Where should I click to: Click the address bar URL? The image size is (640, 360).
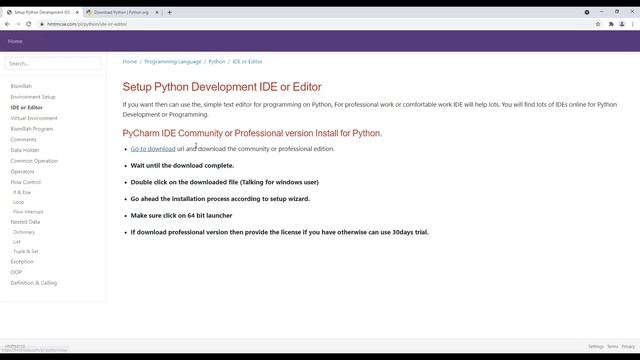click(x=87, y=24)
